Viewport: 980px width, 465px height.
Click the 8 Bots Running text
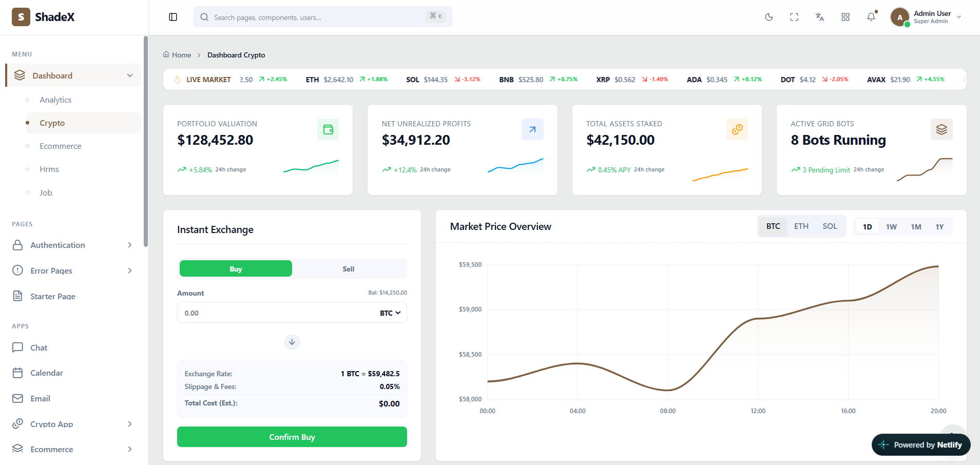(838, 140)
